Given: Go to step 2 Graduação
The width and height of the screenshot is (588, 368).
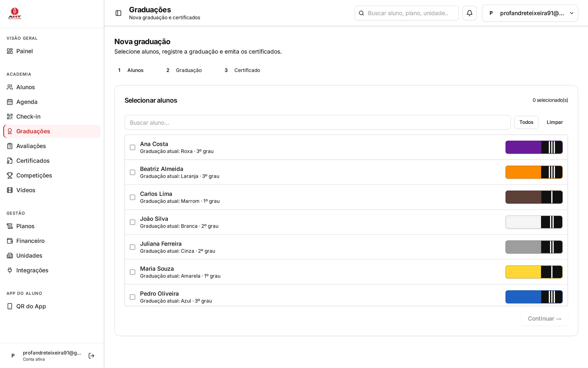Looking at the screenshot, I should tap(184, 70).
